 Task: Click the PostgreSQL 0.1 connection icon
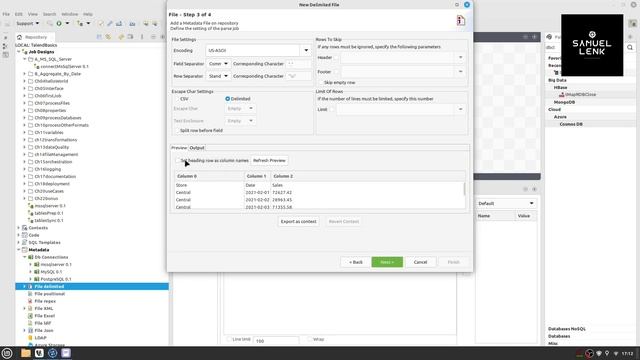coord(37,279)
